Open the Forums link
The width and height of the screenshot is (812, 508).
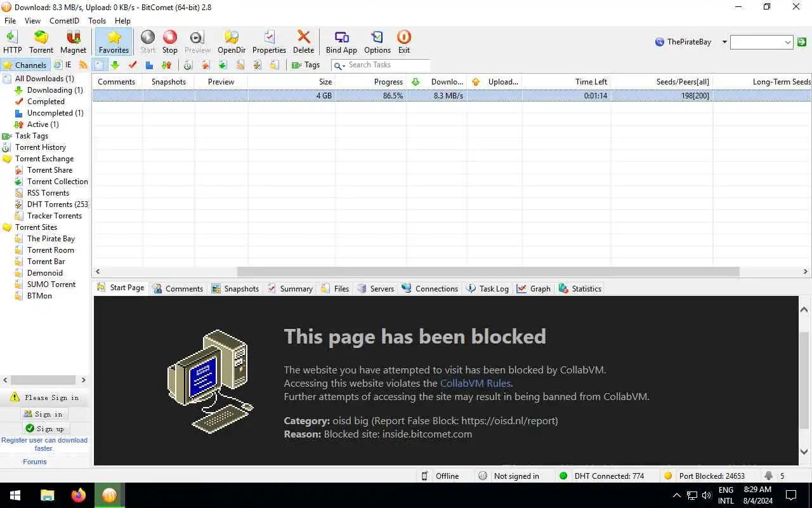click(35, 462)
